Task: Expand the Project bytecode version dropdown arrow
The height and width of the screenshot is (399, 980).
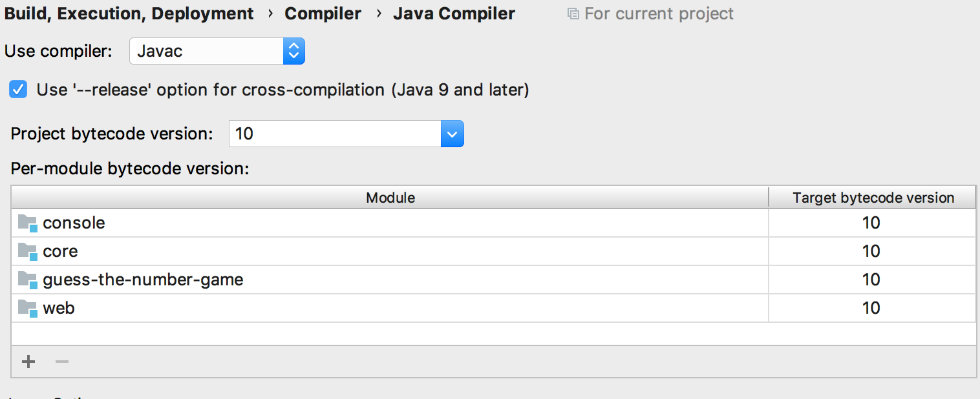Action: pos(452,134)
